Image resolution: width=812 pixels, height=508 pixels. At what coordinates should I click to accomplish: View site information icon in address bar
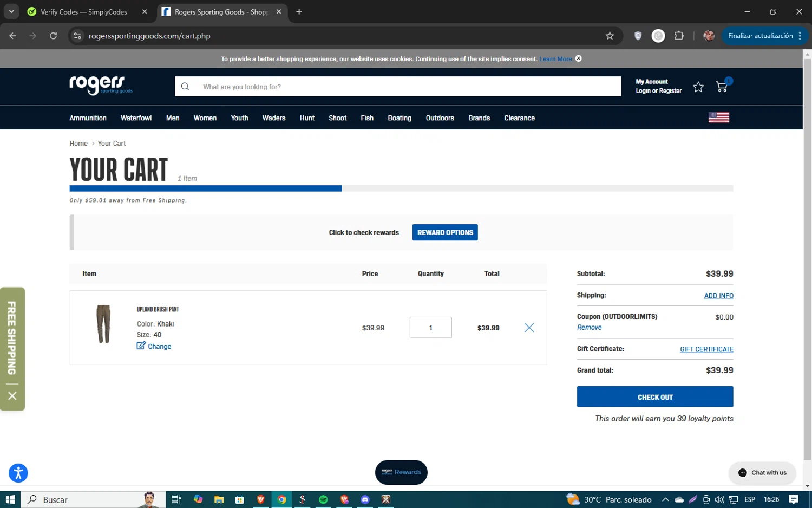point(77,36)
